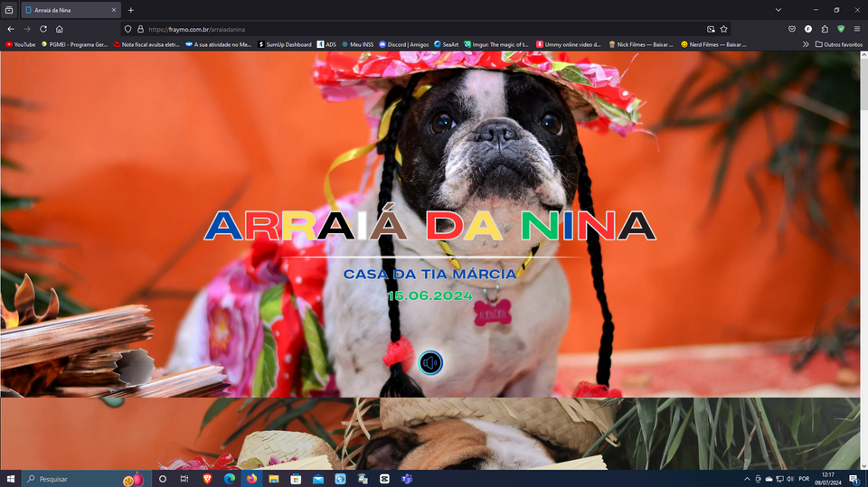Image resolution: width=868 pixels, height=487 pixels.
Task: Open the extensions puzzle menu
Action: pos(825,29)
